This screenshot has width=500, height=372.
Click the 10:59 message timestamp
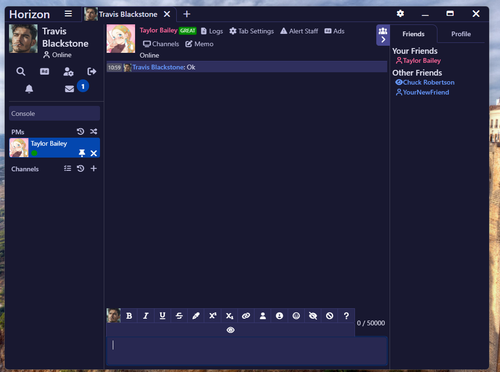tap(114, 67)
